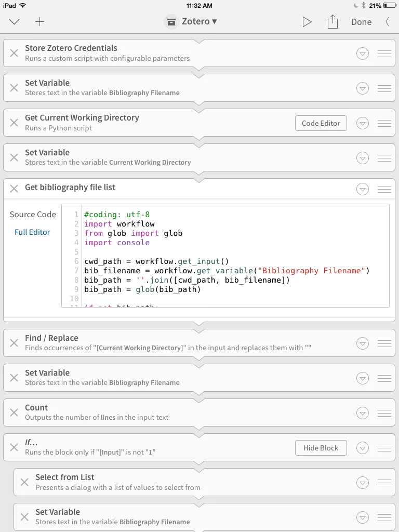The height and width of the screenshot is (532, 399).
Task: Open Code Editor for Get Current Working Directory
Action: pyautogui.click(x=321, y=123)
